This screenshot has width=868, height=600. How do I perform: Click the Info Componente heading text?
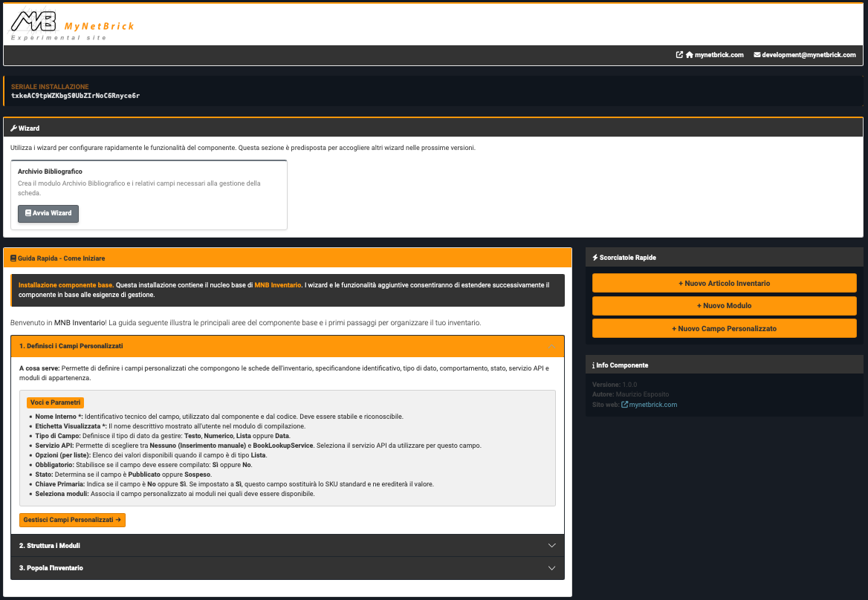(622, 365)
